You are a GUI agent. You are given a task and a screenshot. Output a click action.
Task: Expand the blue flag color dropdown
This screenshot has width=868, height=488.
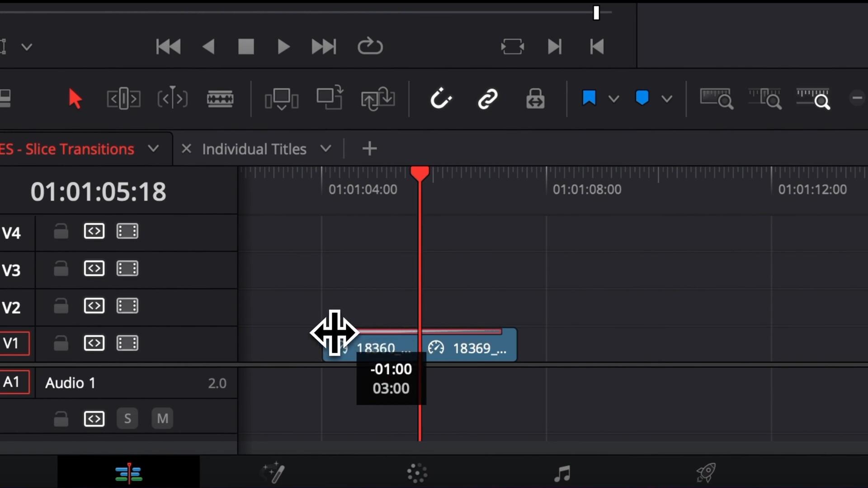click(x=613, y=99)
